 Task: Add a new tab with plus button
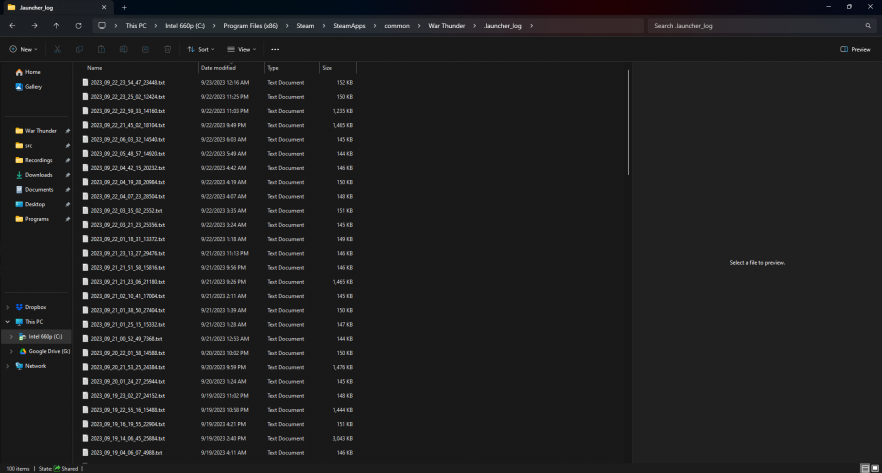tap(124, 8)
